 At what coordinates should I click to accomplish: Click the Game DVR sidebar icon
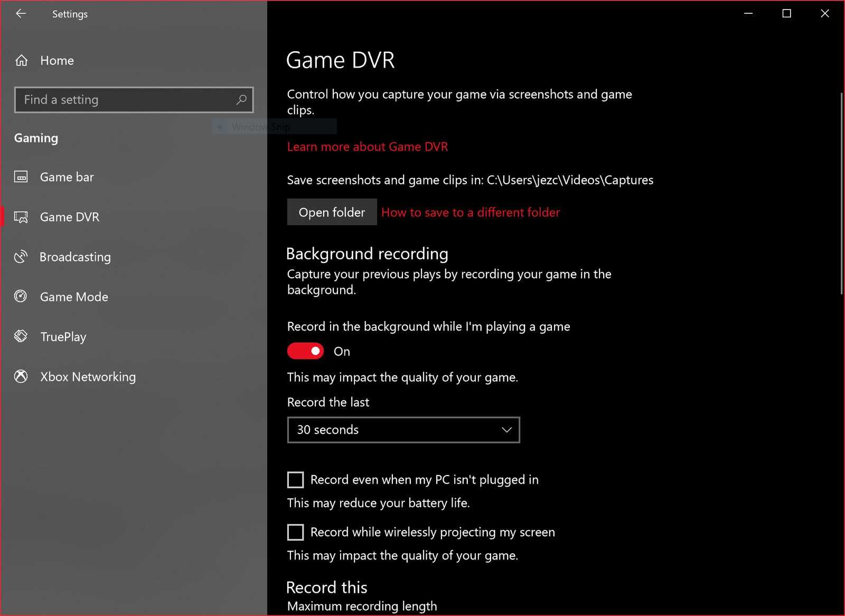(x=21, y=217)
